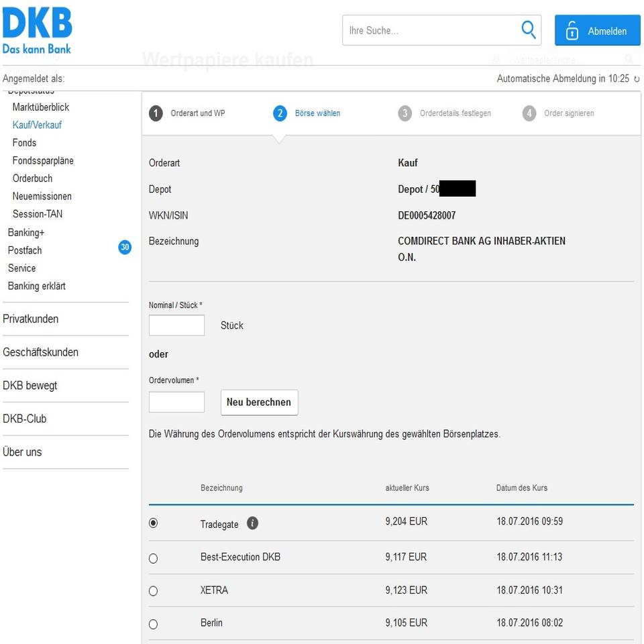The image size is (644, 644).
Task: Open Kauf/Verkauf in the sidebar
Action: click(37, 125)
